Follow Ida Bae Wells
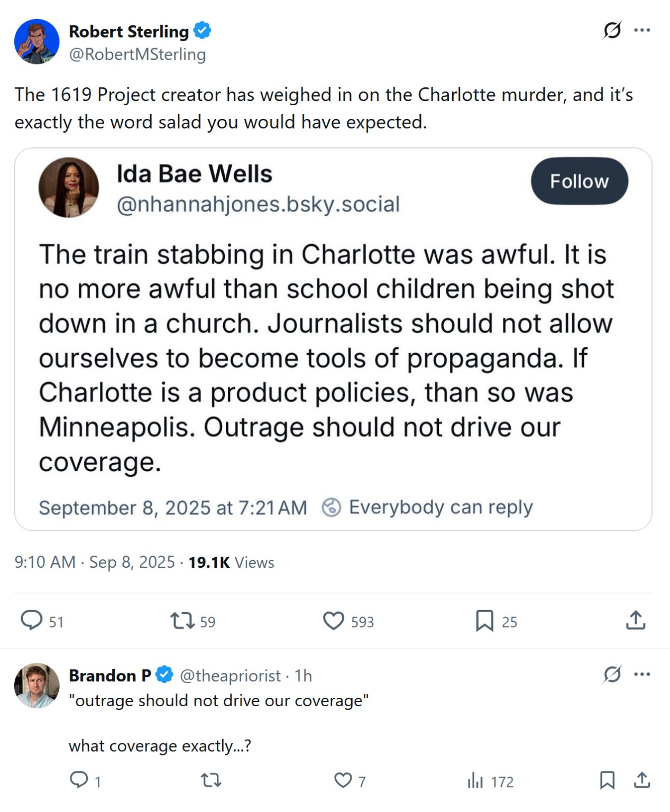 (579, 181)
